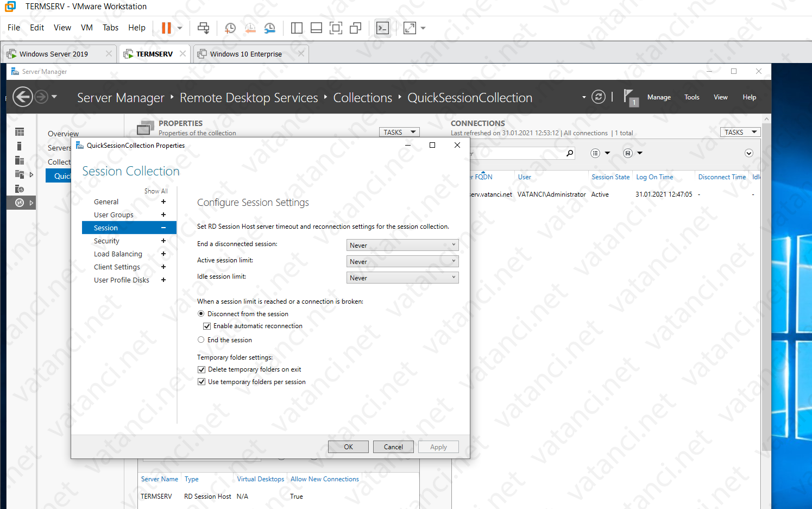
Task: Open the VM menu in VMware
Action: [x=87, y=28]
